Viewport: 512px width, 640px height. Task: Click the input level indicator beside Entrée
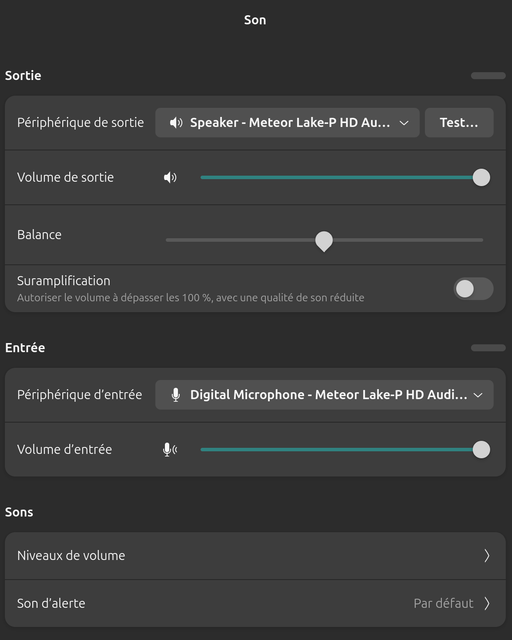click(x=488, y=348)
